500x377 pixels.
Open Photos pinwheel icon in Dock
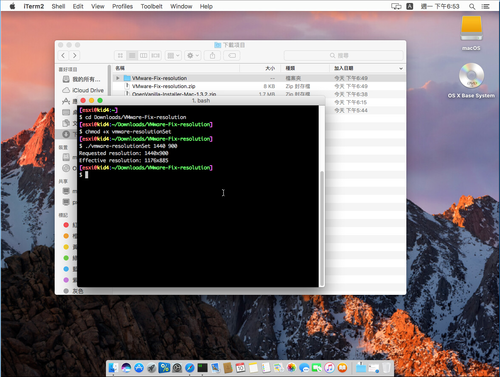291,368
